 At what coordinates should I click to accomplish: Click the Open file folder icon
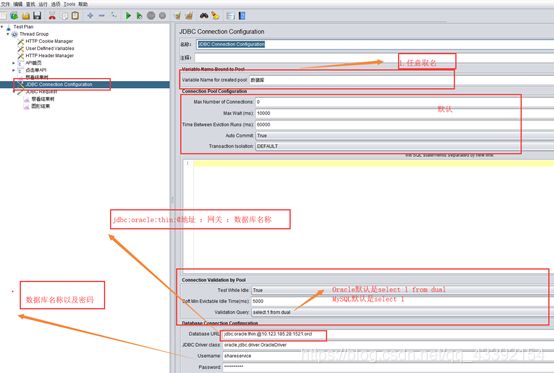[26, 16]
